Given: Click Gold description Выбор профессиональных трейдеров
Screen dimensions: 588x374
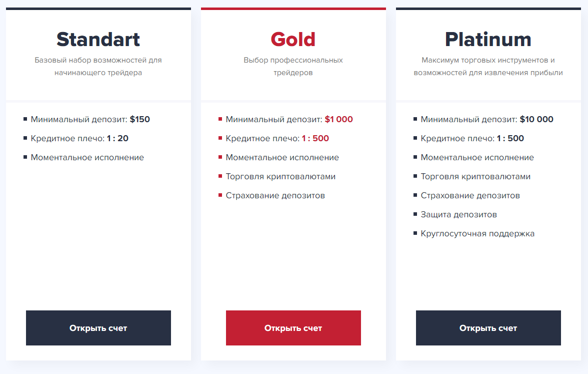Looking at the screenshot, I should 293,66.
